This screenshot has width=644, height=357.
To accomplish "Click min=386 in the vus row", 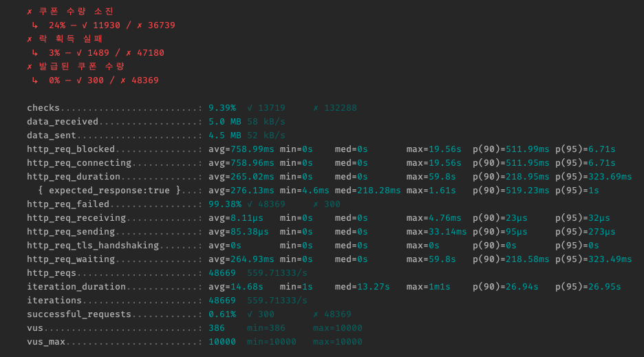I will pyautogui.click(x=266, y=328).
